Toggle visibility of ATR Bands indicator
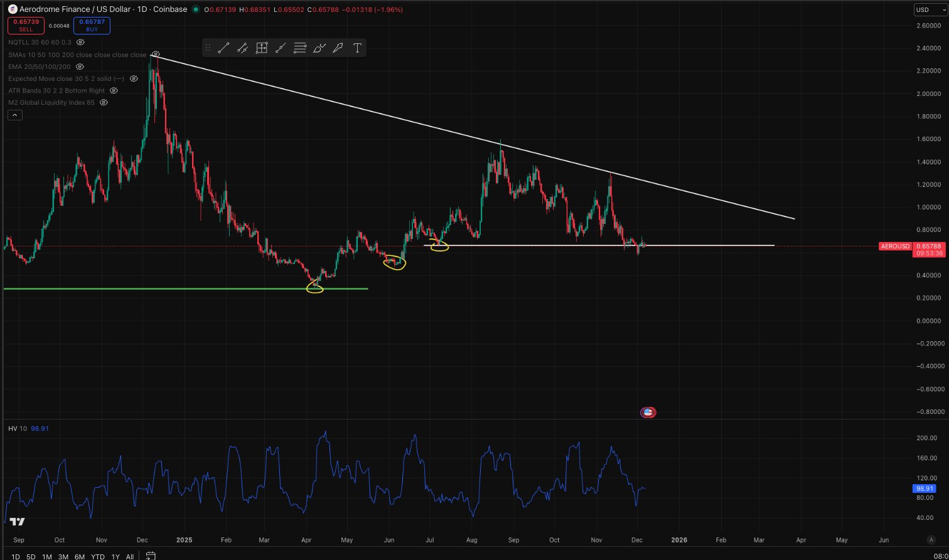The image size is (949, 560). (x=114, y=90)
